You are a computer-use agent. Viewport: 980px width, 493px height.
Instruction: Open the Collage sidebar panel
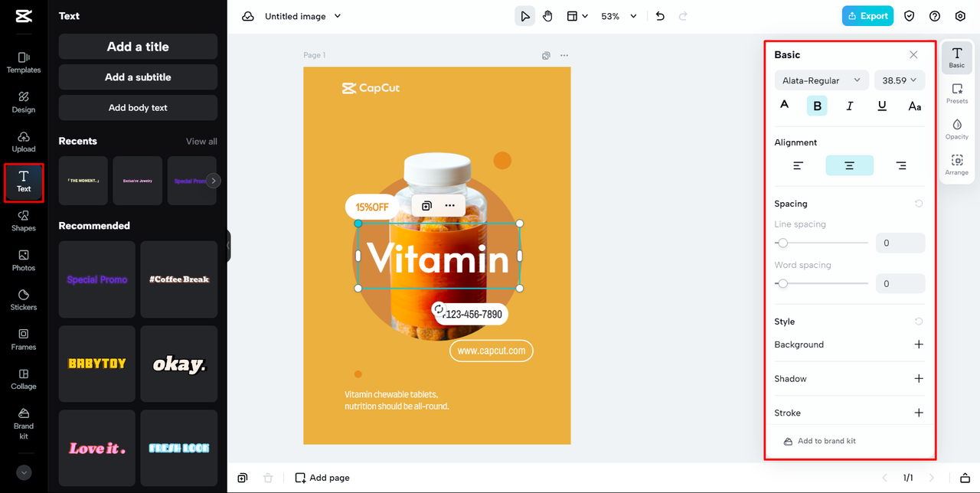click(x=24, y=380)
